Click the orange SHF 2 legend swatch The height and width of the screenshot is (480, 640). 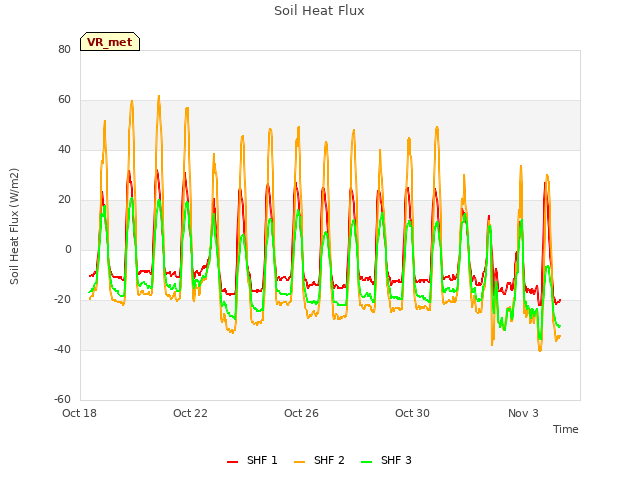[299, 462]
